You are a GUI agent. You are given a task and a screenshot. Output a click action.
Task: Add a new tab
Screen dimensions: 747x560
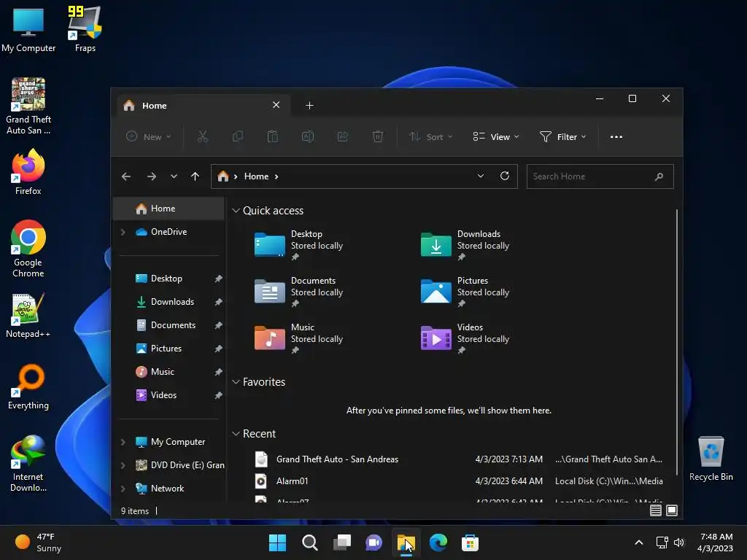309,105
